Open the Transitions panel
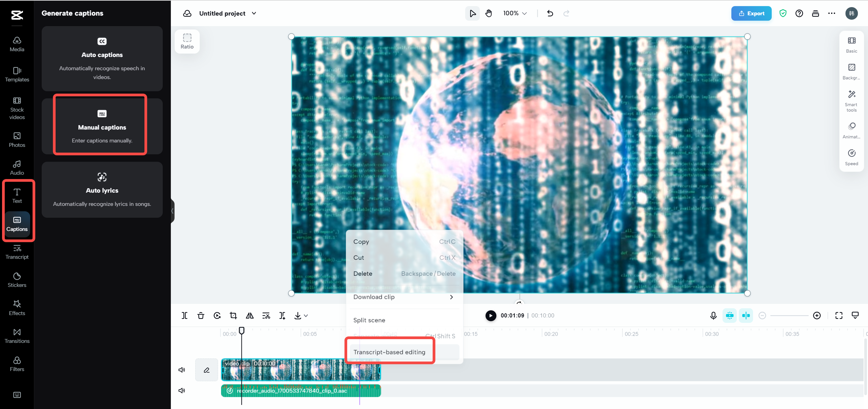Image resolution: width=868 pixels, height=409 pixels. 17,335
